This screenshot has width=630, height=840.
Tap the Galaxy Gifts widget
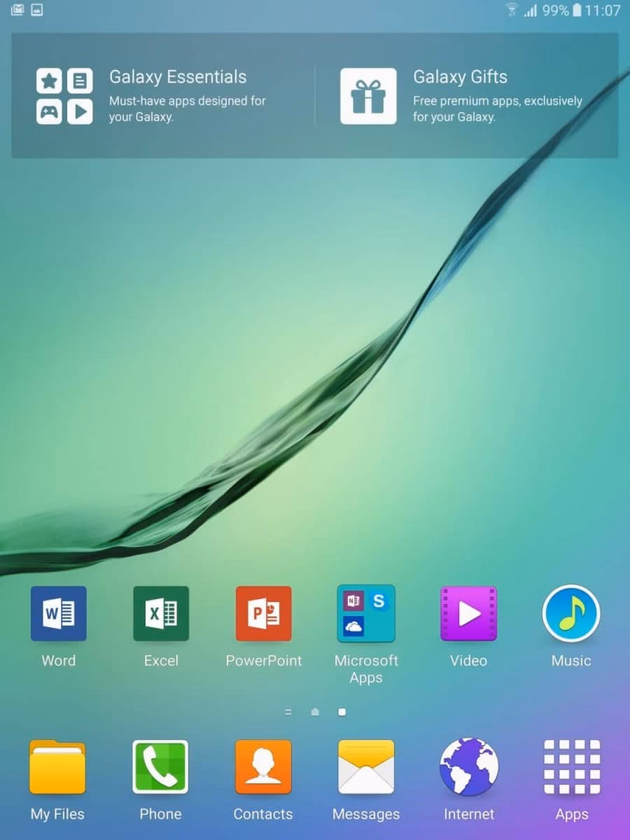coord(466,96)
